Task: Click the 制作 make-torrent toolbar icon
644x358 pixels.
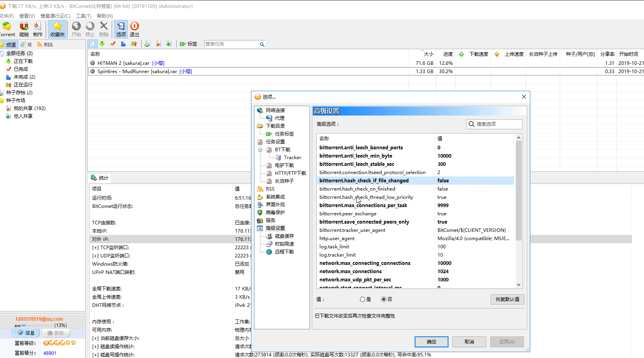Action: point(38,29)
